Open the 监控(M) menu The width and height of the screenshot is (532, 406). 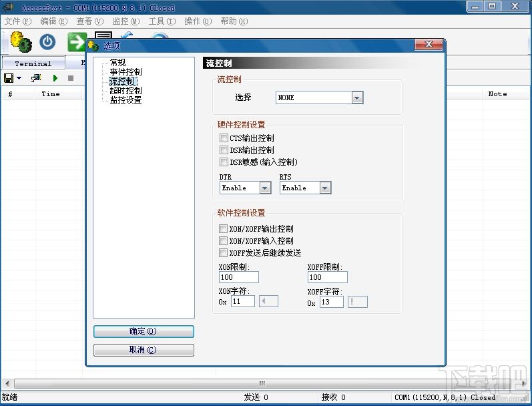[x=126, y=21]
